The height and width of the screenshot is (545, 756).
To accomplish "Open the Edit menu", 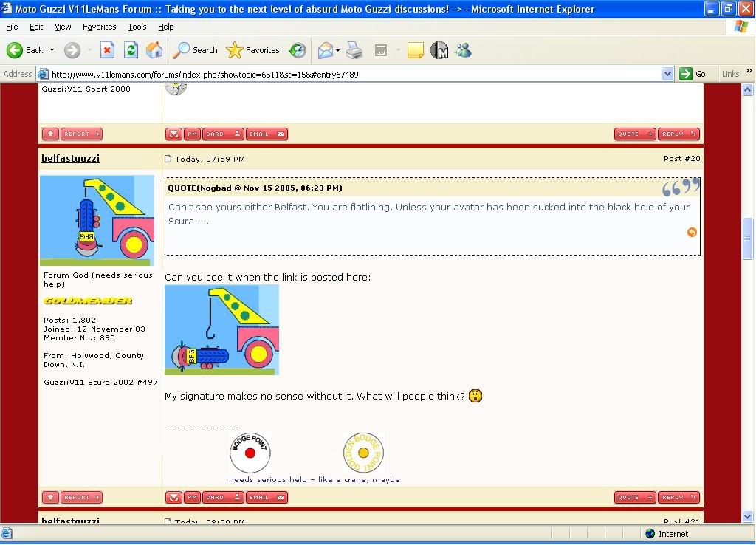I will tap(36, 27).
